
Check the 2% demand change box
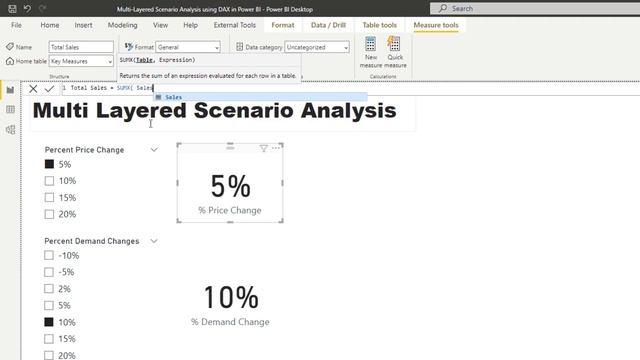click(49, 289)
